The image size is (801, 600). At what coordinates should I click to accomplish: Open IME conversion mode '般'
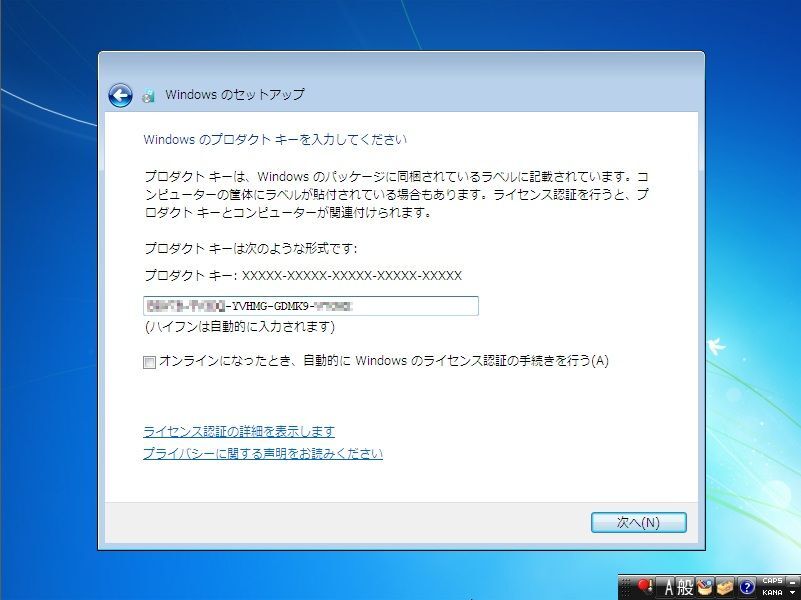(x=685, y=587)
